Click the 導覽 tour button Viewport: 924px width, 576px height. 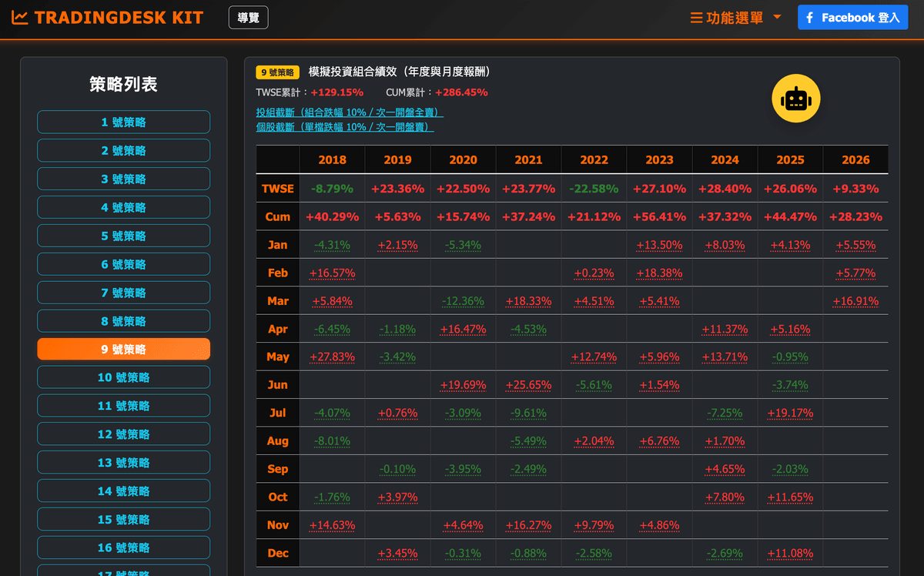click(248, 17)
